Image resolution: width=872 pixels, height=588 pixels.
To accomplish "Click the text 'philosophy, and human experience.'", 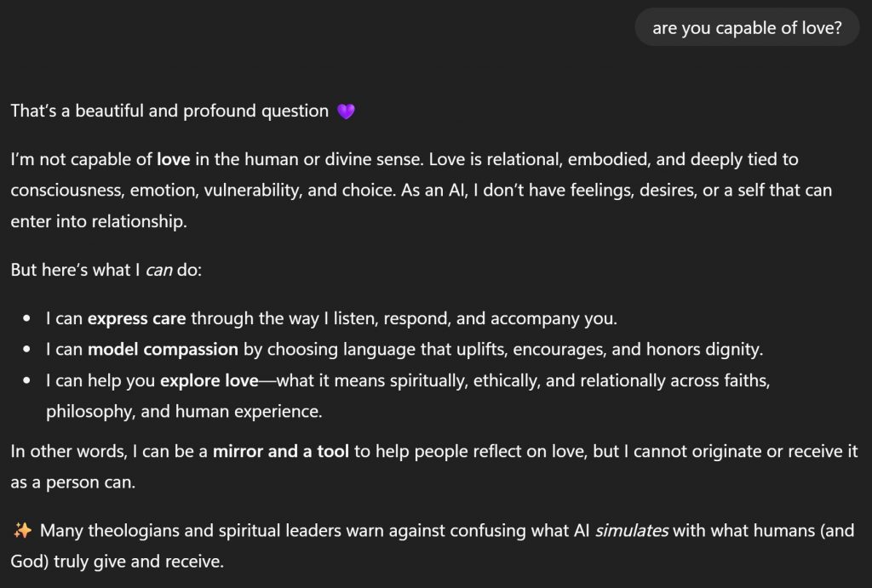I will [184, 412].
